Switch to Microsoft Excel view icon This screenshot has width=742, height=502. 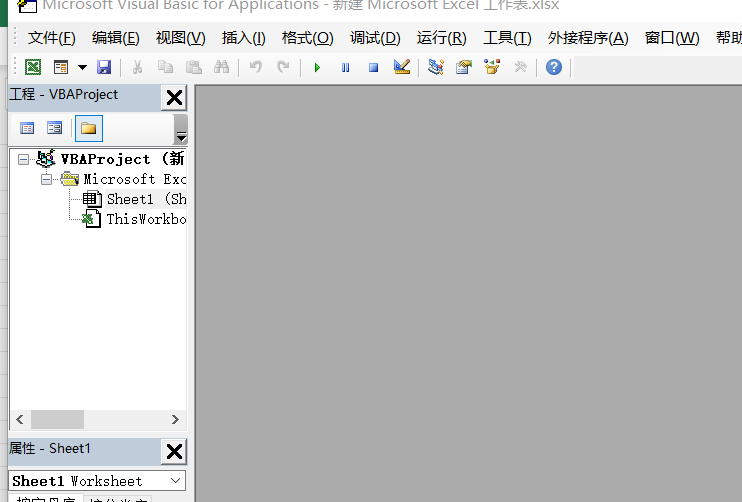(33, 67)
